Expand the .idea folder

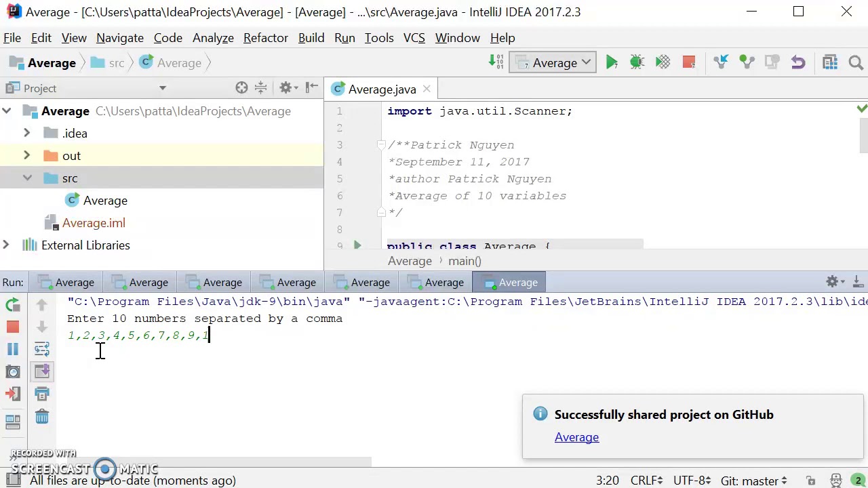pyautogui.click(x=27, y=134)
